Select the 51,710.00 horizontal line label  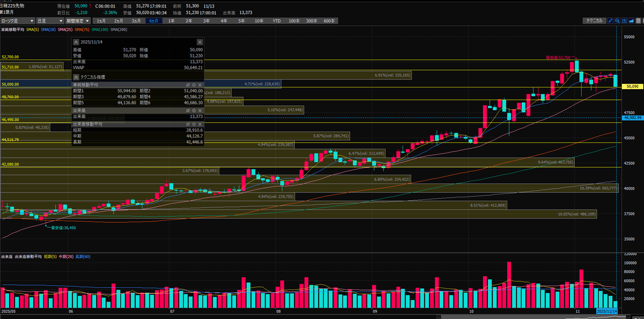click(10, 67)
